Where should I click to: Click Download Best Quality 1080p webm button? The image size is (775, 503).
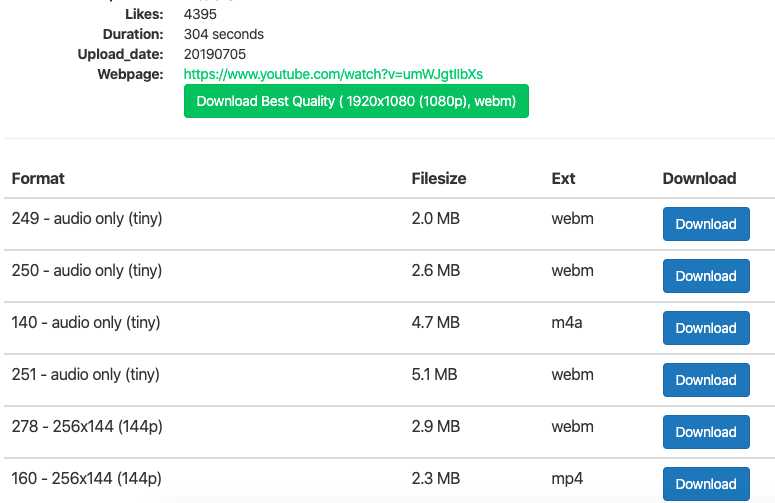[x=356, y=101]
